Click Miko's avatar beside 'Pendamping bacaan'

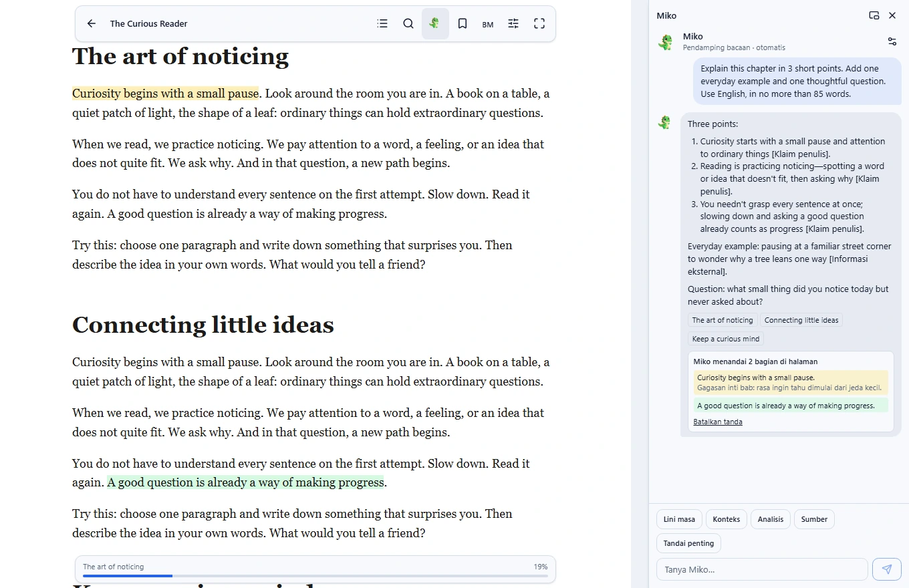pyautogui.click(x=666, y=42)
